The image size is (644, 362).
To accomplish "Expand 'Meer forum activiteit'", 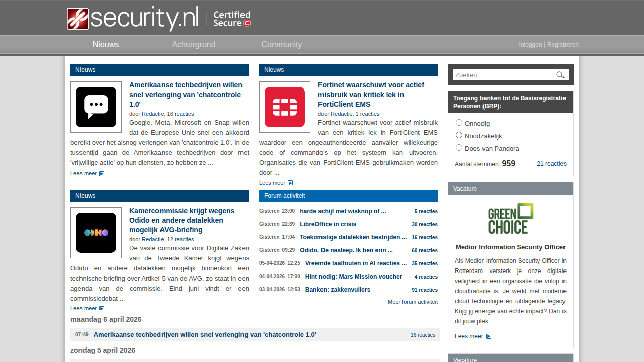I will (413, 301).
